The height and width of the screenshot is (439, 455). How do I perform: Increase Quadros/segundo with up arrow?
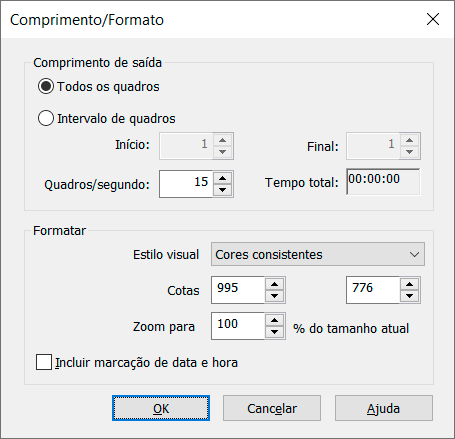(x=222, y=178)
